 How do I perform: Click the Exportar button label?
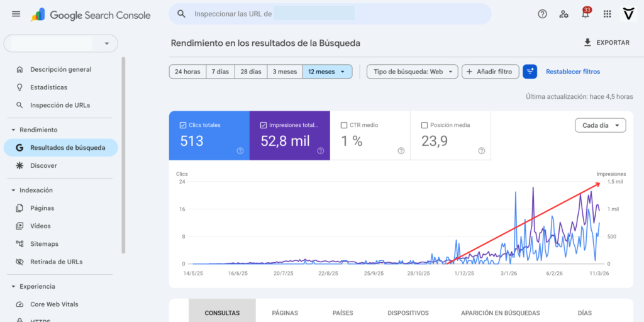(x=613, y=43)
